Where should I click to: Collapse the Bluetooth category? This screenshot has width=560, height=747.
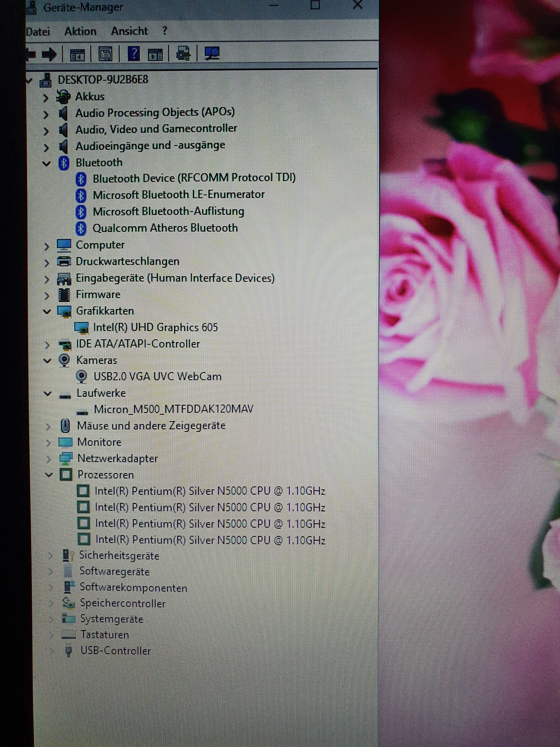(46, 164)
